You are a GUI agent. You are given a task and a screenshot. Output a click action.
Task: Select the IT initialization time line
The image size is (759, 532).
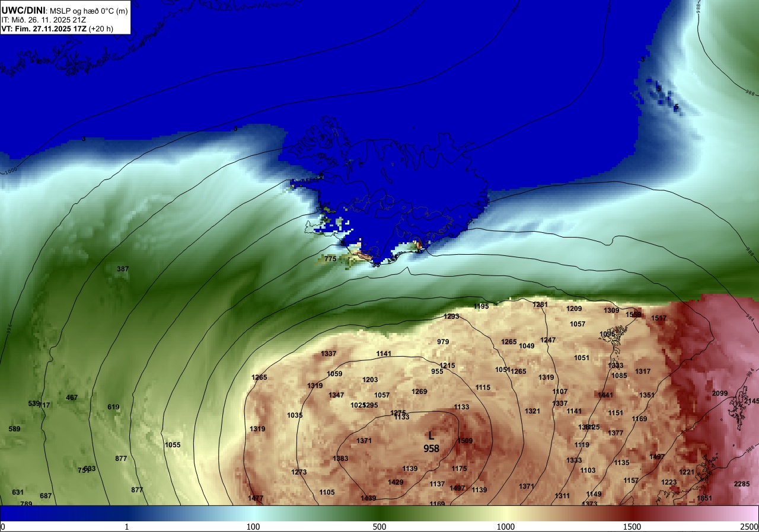[x=44, y=20]
